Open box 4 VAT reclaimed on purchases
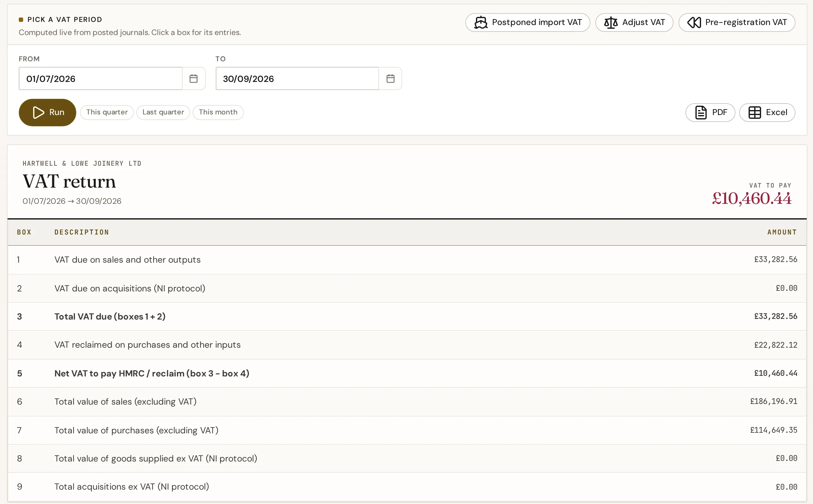 click(x=407, y=345)
